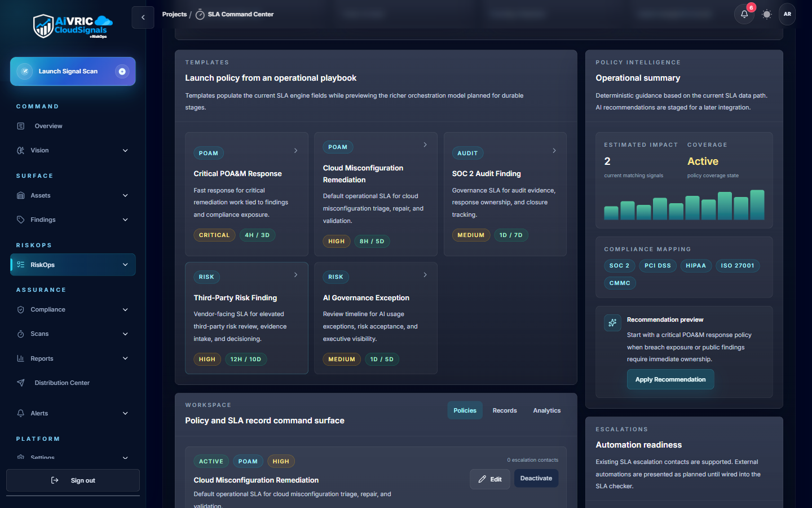This screenshot has width=812, height=508.
Task: Expand the Vision menu chevron
Action: pyautogui.click(x=125, y=150)
